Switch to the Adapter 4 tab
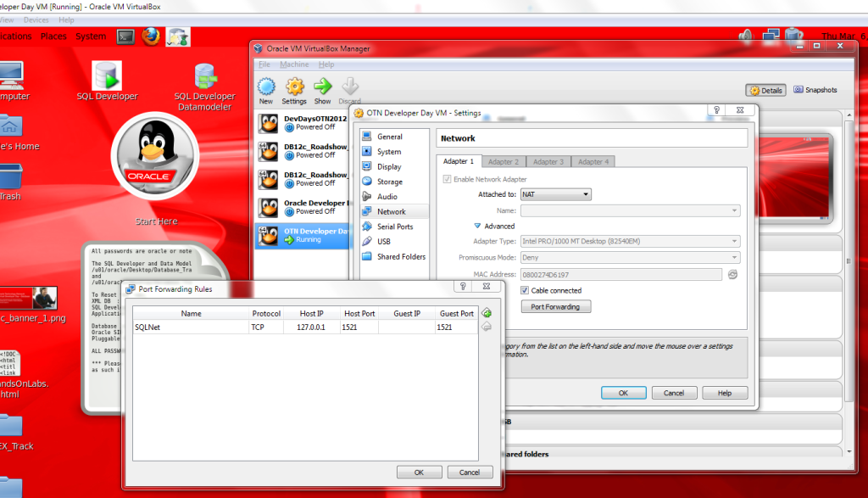 pos(593,162)
